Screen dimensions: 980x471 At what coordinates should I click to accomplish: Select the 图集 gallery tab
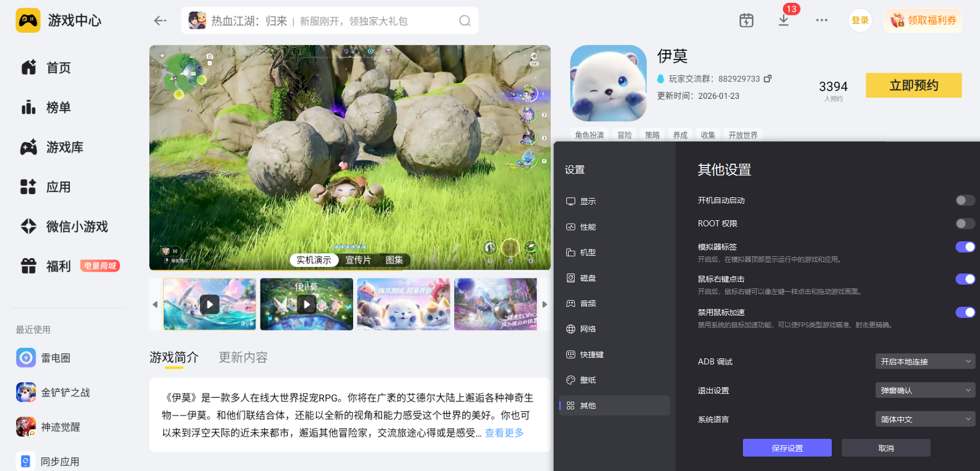[x=394, y=260]
